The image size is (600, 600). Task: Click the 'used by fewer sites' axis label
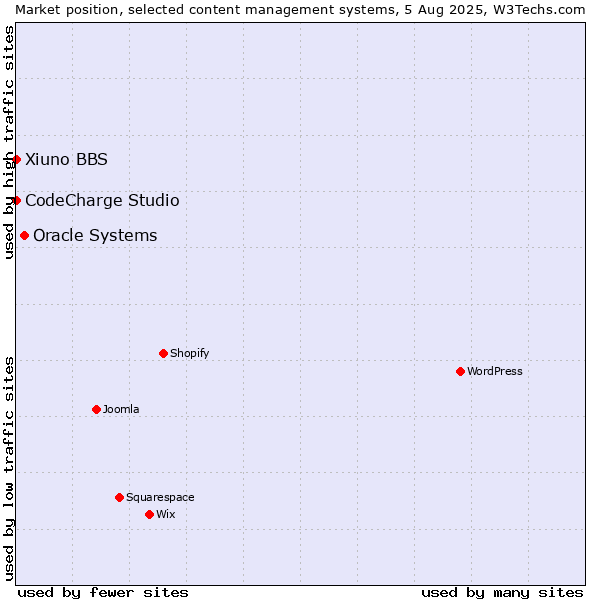point(103,593)
